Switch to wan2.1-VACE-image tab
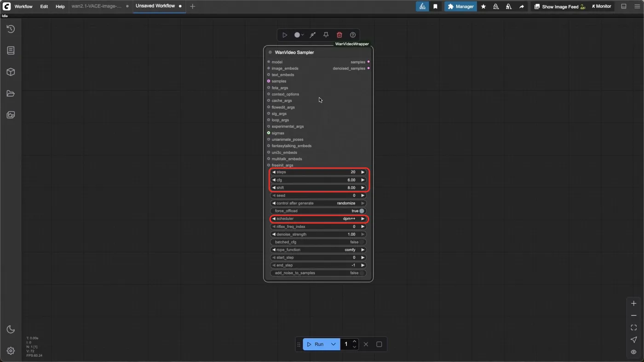Viewport: 644px width, 362px height. [x=97, y=6]
